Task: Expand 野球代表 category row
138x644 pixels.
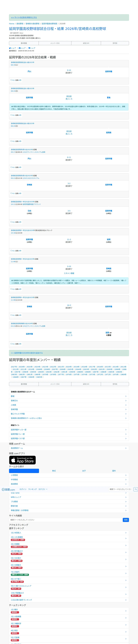Action: pos(69,506)
